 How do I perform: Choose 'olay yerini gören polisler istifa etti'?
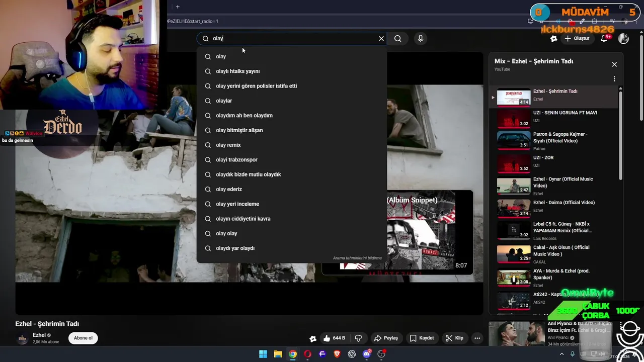(x=292, y=86)
